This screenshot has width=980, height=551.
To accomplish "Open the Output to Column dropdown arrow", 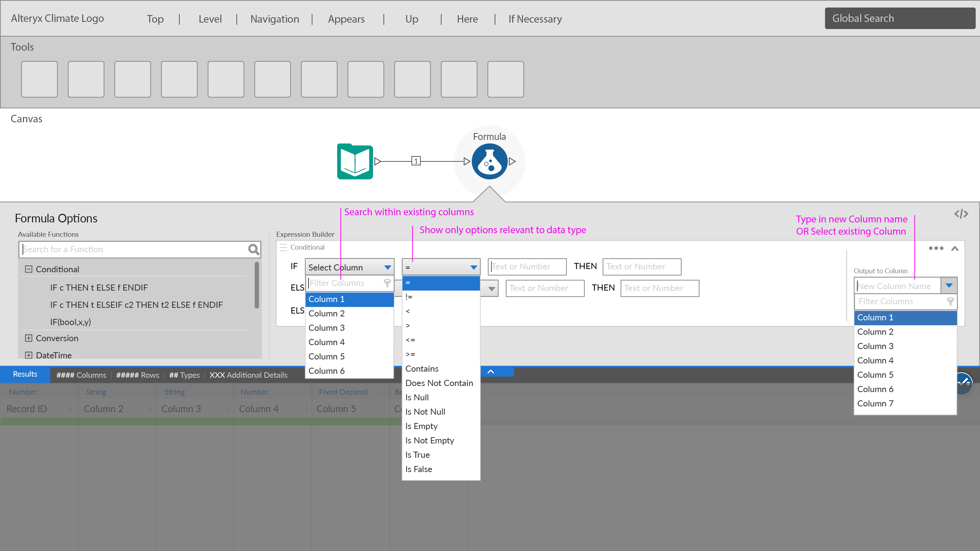I will click(948, 286).
